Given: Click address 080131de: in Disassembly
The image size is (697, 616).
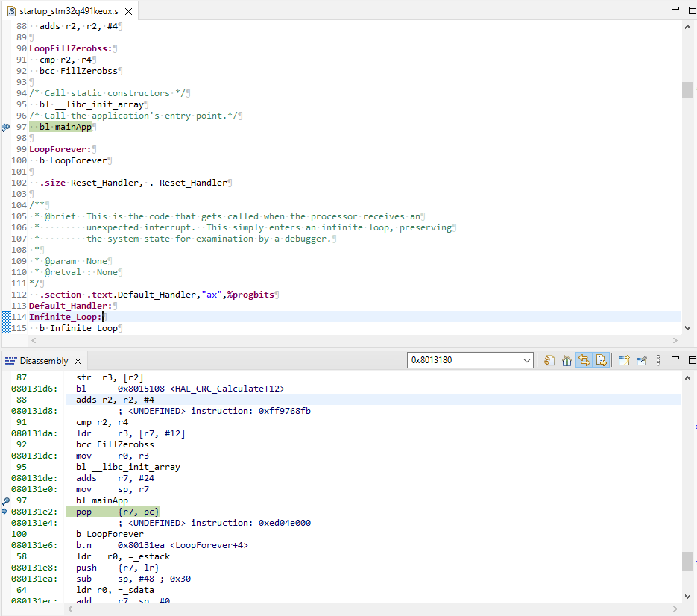Looking at the screenshot, I should pos(34,478).
